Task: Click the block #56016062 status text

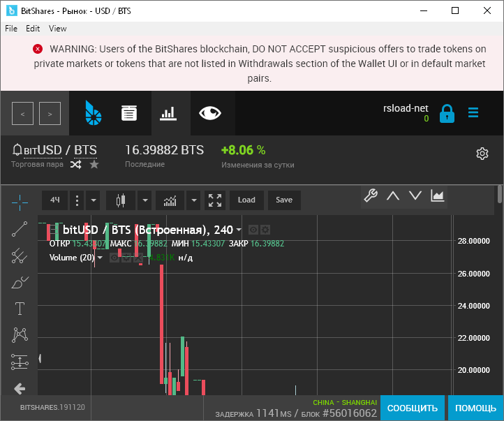Action: pos(339,413)
